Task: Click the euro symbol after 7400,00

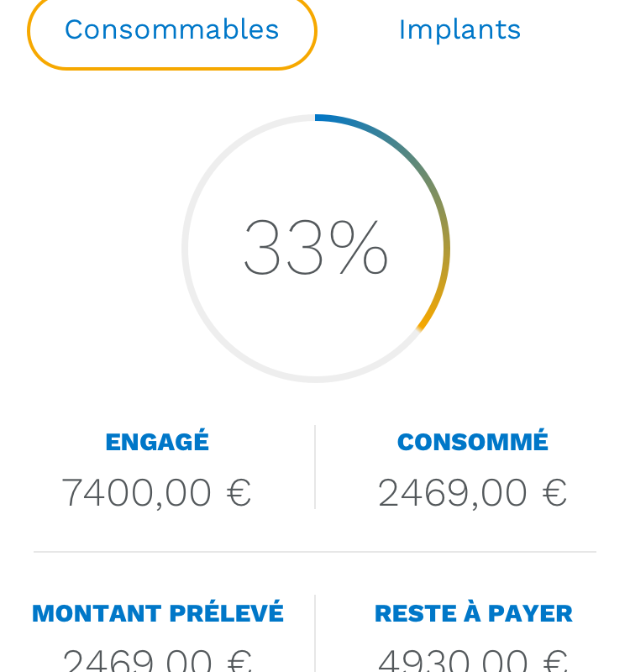Action: coord(239,493)
